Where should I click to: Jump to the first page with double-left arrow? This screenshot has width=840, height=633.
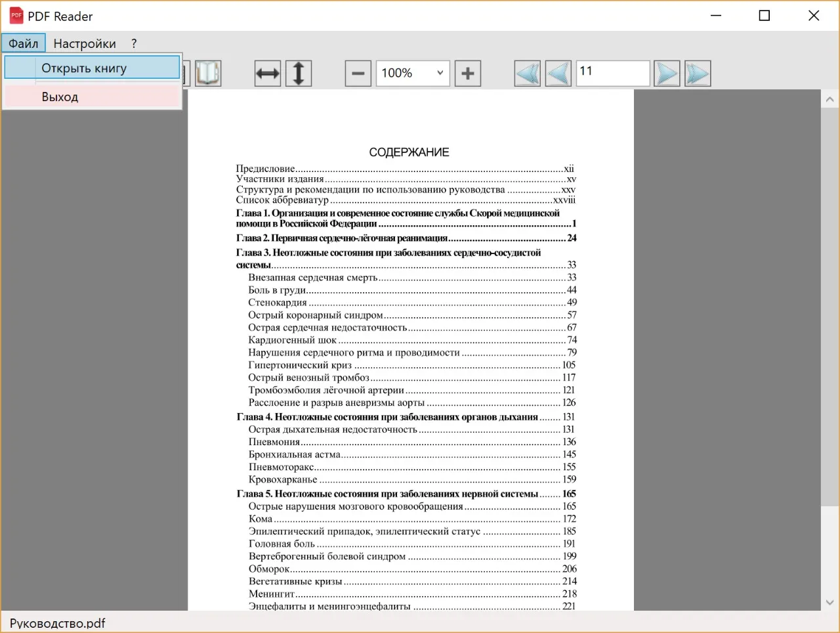[x=528, y=74]
